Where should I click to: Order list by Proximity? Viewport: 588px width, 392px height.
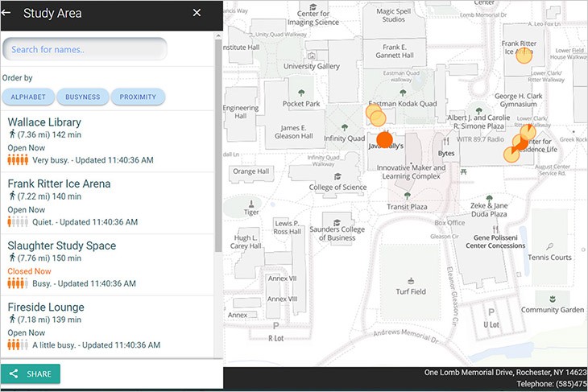click(x=138, y=97)
